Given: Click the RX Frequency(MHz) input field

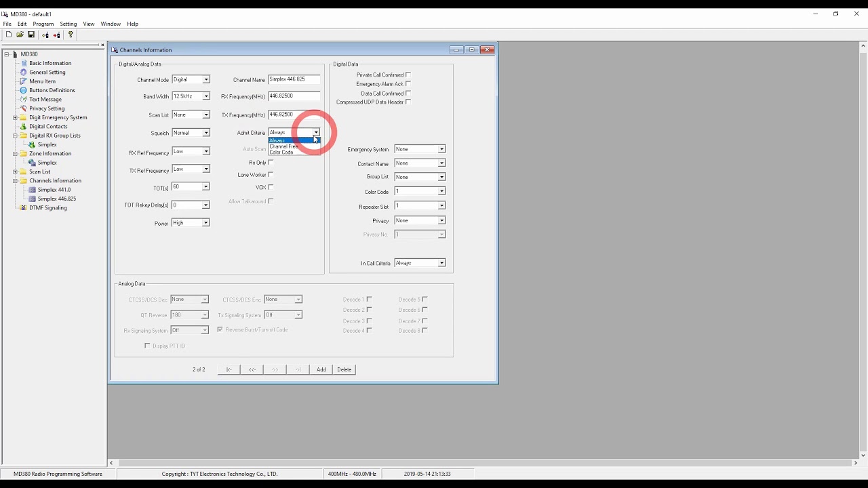Looking at the screenshot, I should (x=294, y=96).
